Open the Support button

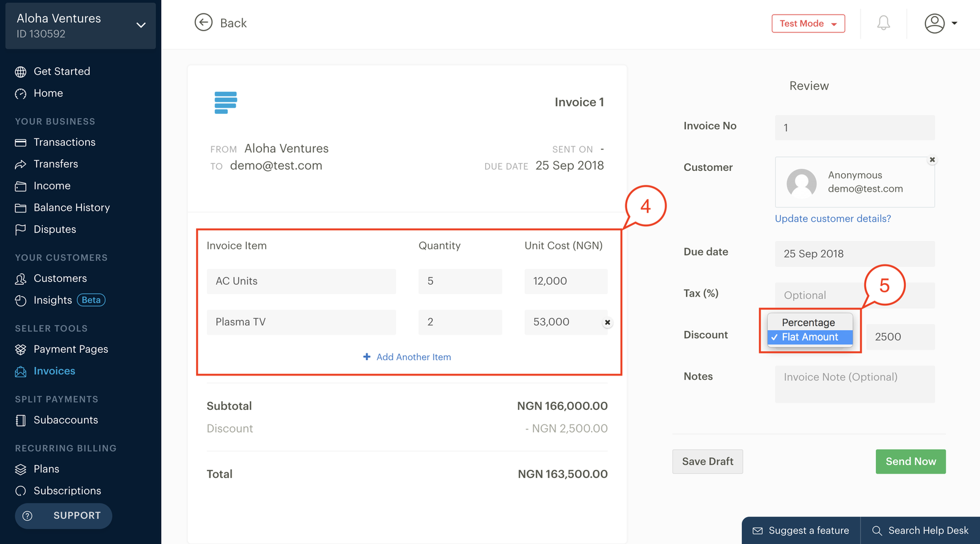pyautogui.click(x=64, y=516)
